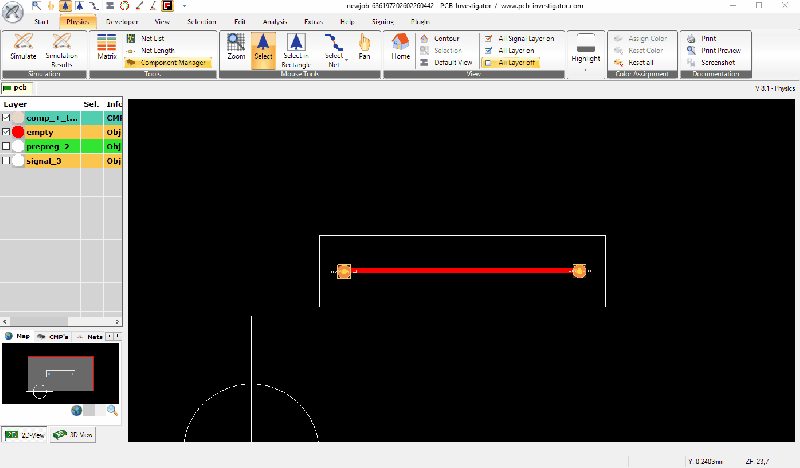Open the View ribbon tab
Screen dimensions: 800x468
pos(162,22)
